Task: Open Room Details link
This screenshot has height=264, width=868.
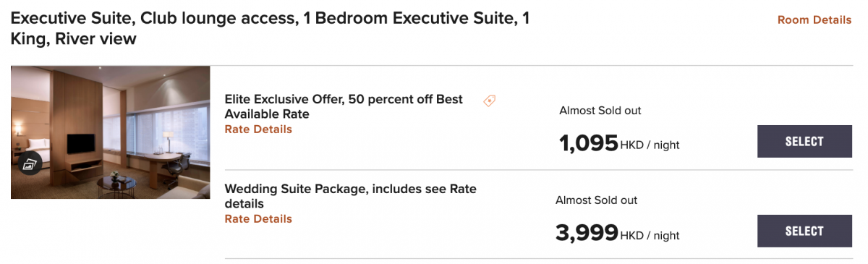Action: click(814, 20)
